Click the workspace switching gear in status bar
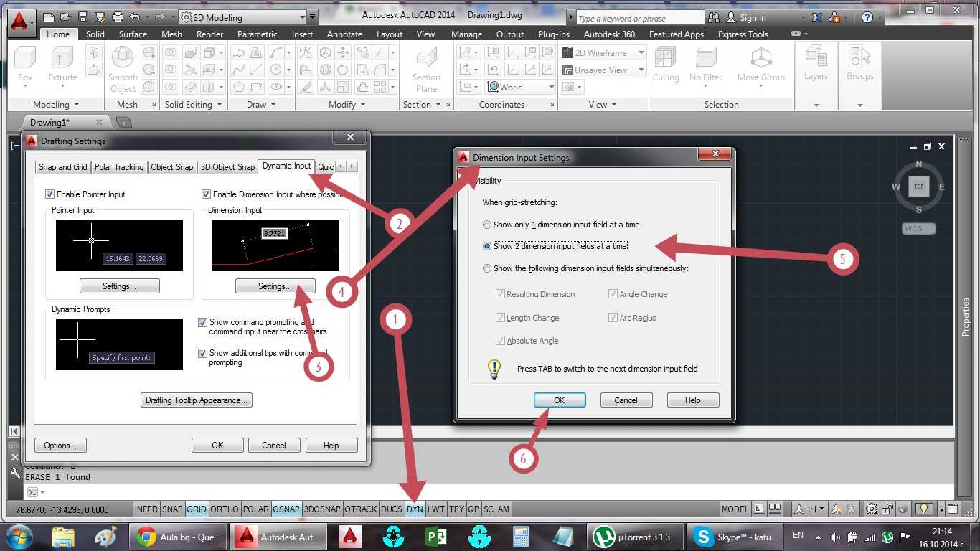Viewport: 980px width, 551px height. pyautogui.click(x=871, y=509)
